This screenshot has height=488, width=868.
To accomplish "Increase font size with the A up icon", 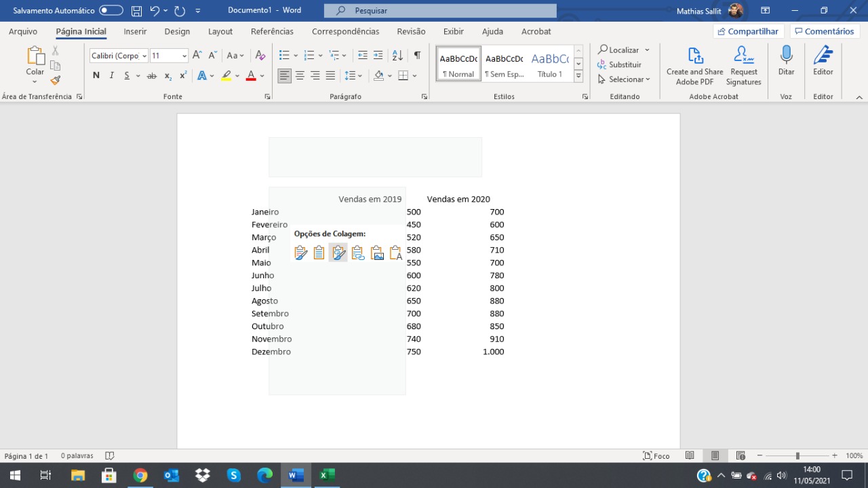I will (x=197, y=56).
